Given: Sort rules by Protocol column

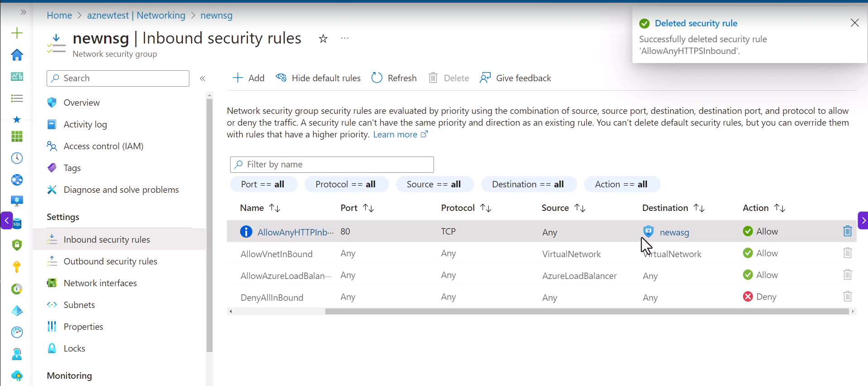Looking at the screenshot, I should click(x=467, y=208).
